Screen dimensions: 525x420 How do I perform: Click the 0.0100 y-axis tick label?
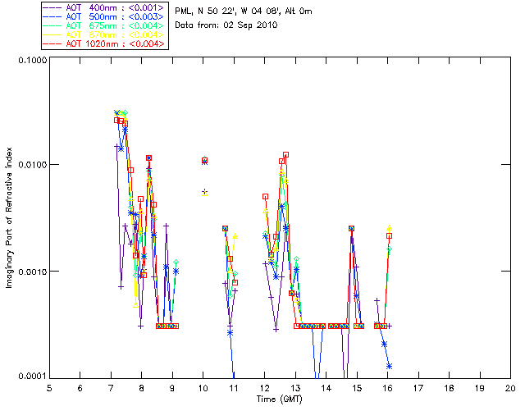tap(30, 166)
